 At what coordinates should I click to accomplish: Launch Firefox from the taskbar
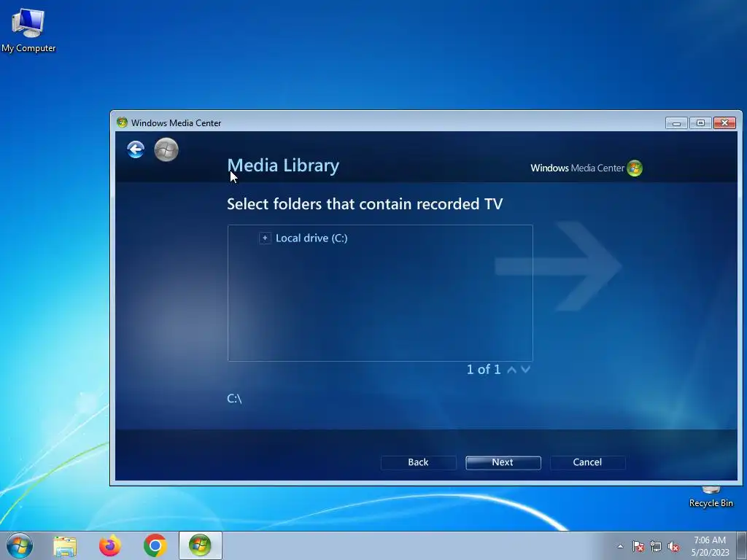click(110, 545)
